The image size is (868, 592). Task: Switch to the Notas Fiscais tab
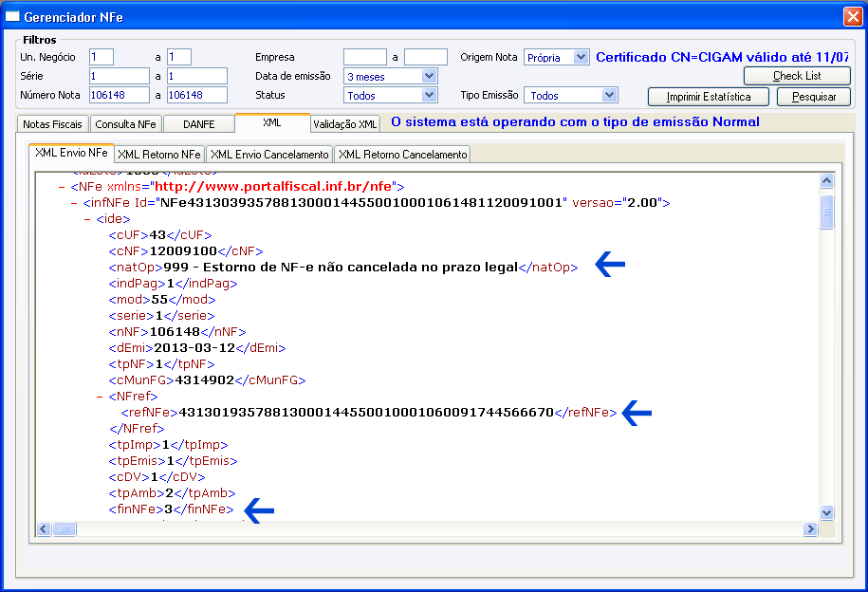(x=52, y=124)
